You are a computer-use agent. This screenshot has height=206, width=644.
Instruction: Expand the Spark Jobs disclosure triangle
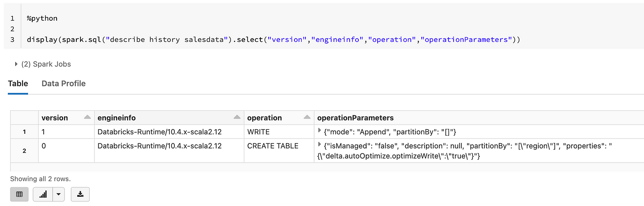pos(17,64)
